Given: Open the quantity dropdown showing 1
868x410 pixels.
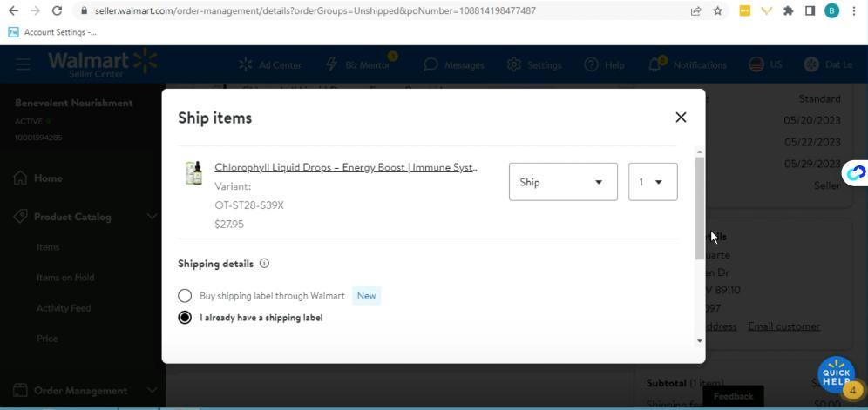Looking at the screenshot, I should pos(653,181).
